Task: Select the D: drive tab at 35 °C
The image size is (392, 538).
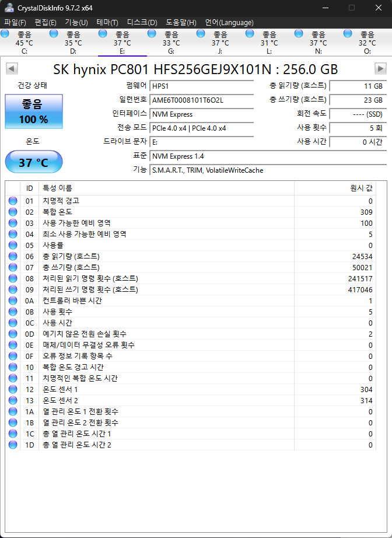Action: [x=73, y=43]
